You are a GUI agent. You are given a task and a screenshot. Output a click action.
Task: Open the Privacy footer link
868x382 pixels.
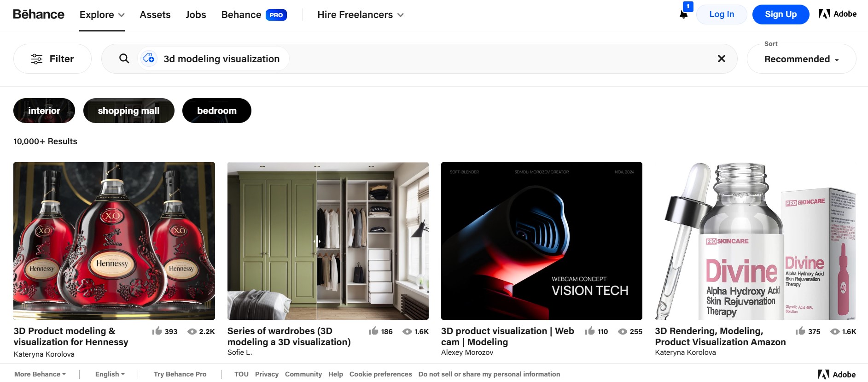(267, 374)
